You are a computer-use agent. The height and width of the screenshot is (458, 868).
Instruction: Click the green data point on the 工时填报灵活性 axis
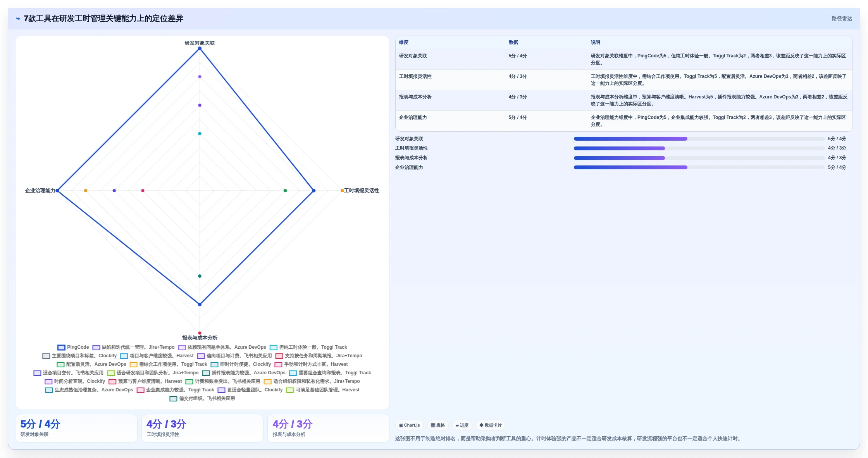coord(285,191)
